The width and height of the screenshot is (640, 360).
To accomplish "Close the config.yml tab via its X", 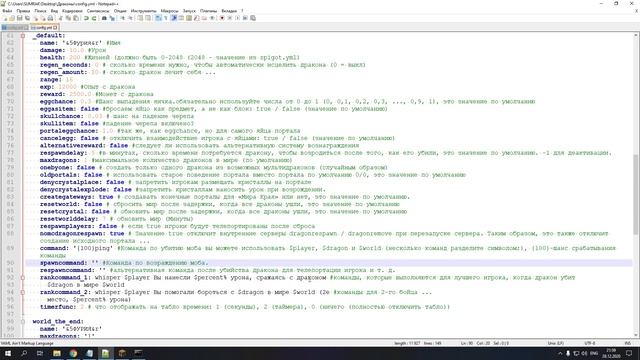I will click(56, 27).
